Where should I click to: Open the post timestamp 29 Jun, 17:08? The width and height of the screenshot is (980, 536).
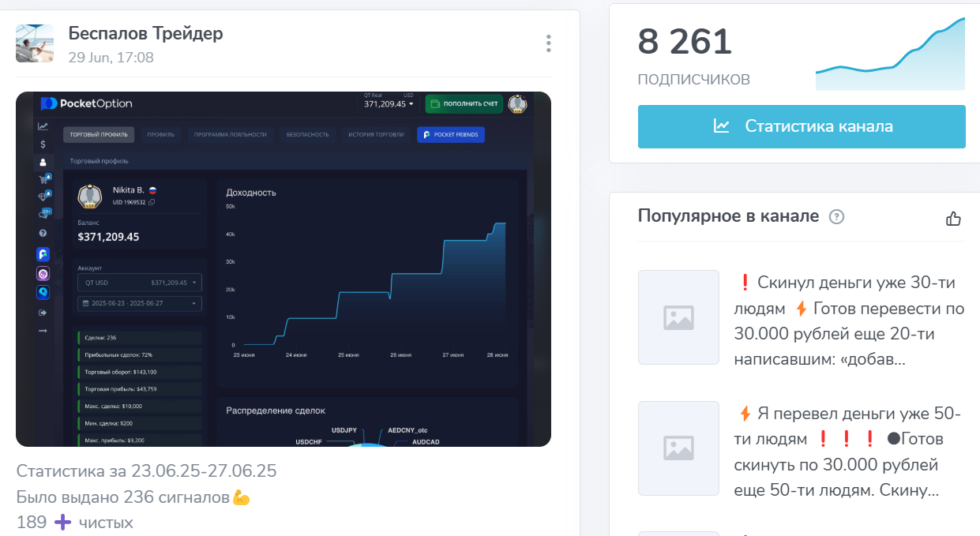(111, 58)
